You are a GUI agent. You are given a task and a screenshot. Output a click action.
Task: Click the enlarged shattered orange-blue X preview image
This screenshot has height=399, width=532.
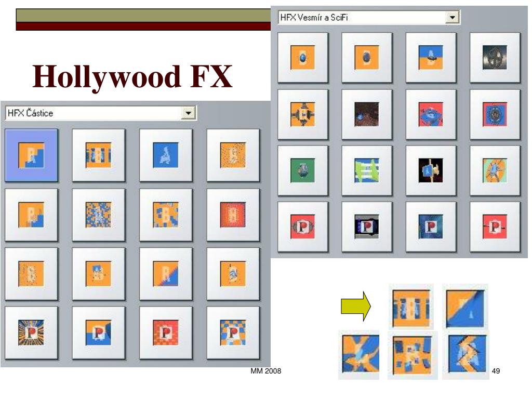[359, 354]
